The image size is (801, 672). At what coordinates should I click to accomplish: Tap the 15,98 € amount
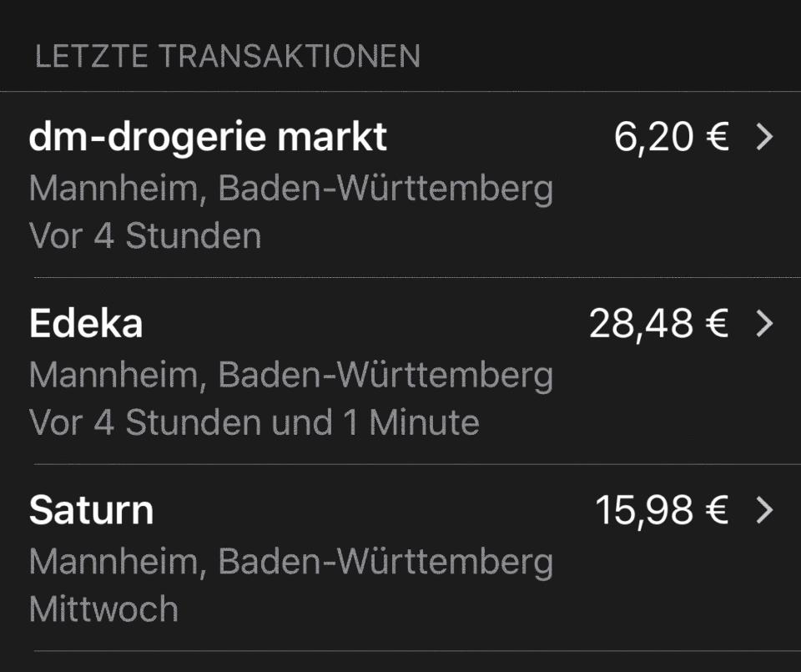[662, 510]
